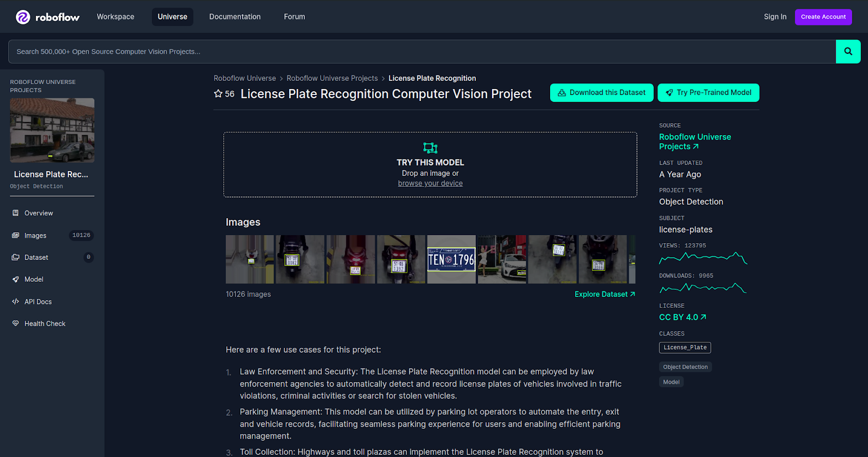
Task: Open the Workspace menu item
Action: pyautogui.click(x=116, y=17)
